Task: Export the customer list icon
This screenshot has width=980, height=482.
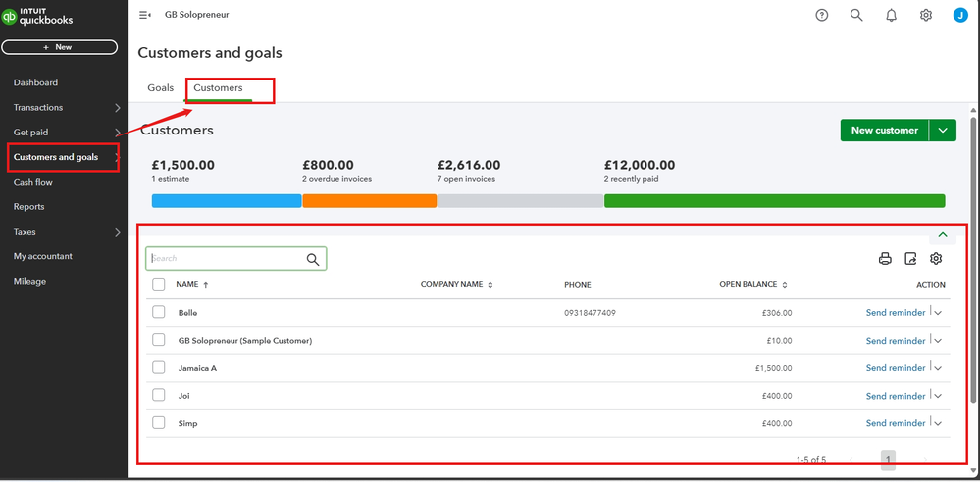Action: tap(910, 259)
